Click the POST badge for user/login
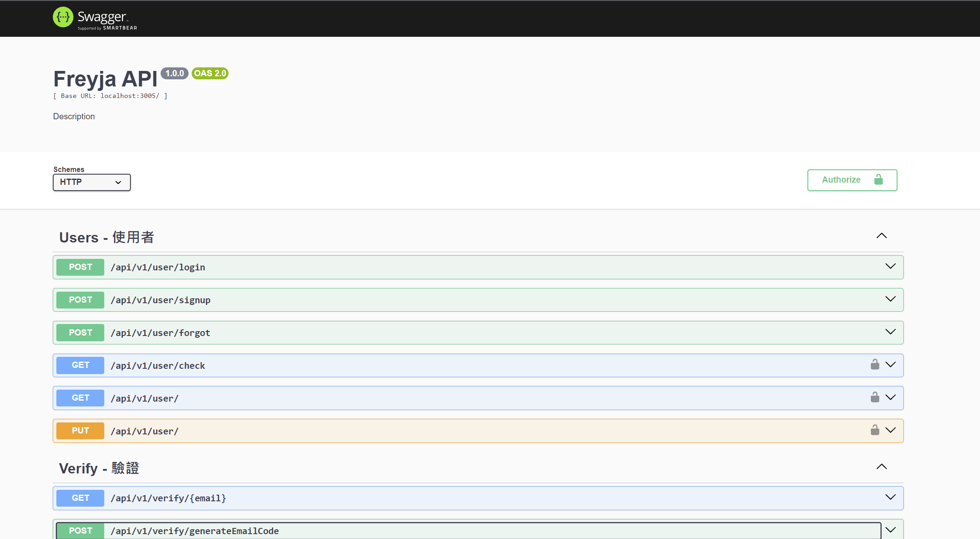Image resolution: width=980 pixels, height=539 pixels. (80, 267)
